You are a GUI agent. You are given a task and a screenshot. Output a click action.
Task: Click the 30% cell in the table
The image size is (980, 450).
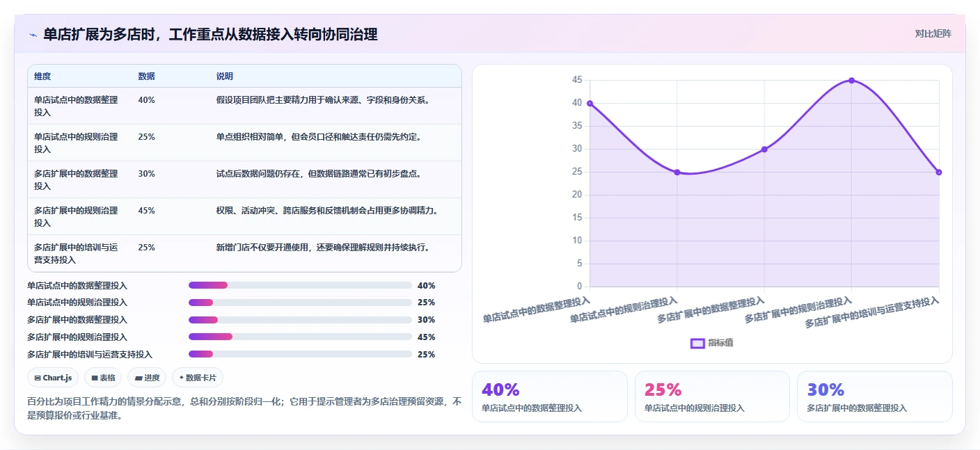click(x=146, y=173)
